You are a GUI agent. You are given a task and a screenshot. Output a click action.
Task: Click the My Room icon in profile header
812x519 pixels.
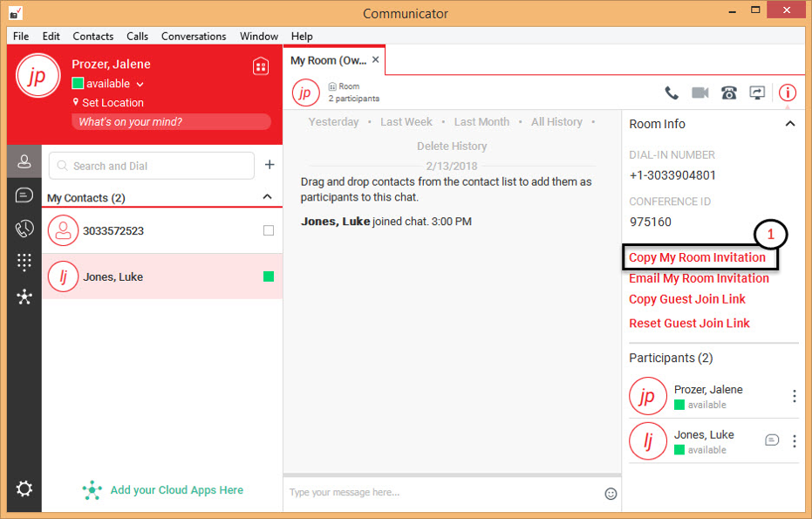(261, 66)
